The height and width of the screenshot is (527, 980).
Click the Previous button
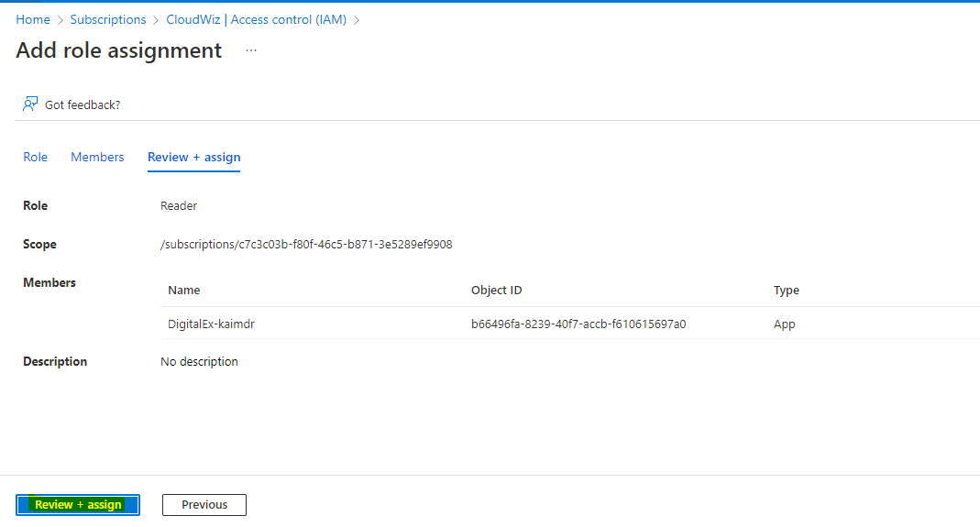[x=204, y=504]
